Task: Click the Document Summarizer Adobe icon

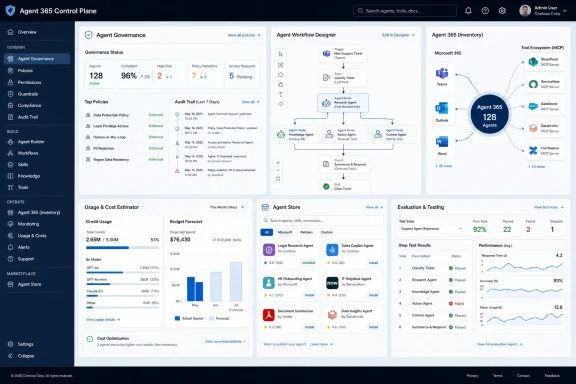Action: tap(269, 315)
